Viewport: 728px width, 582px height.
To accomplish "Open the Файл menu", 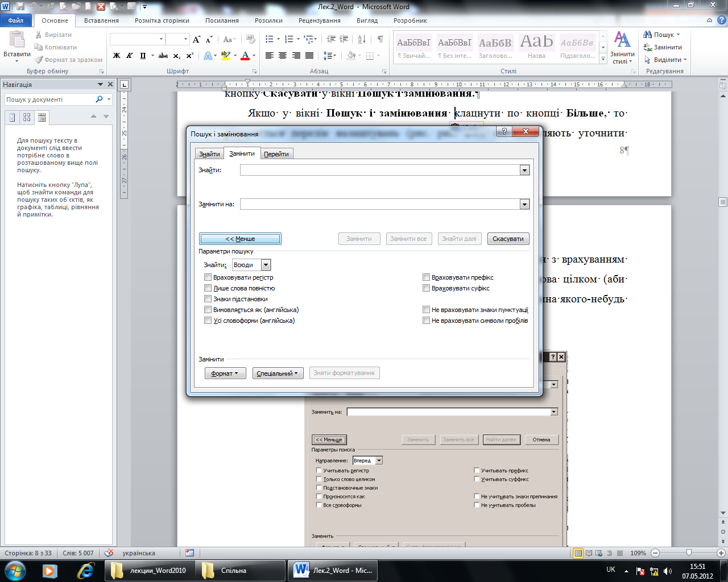I will 16,20.
